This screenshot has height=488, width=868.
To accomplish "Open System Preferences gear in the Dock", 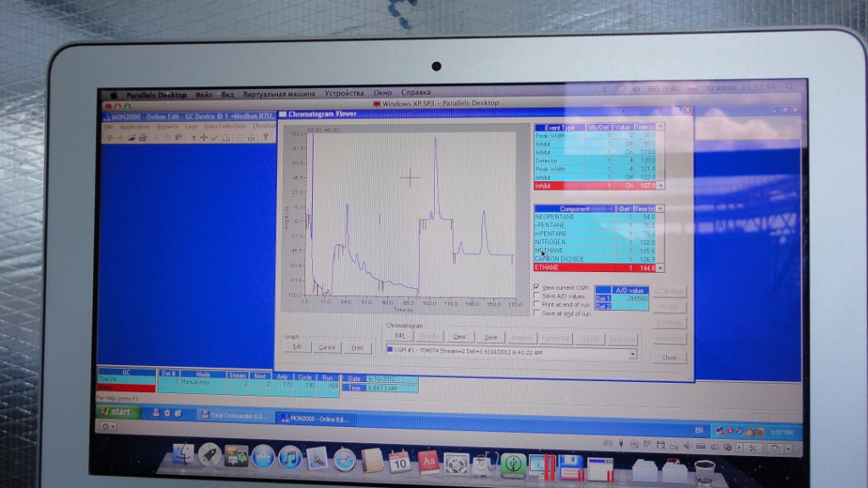I will [456, 463].
